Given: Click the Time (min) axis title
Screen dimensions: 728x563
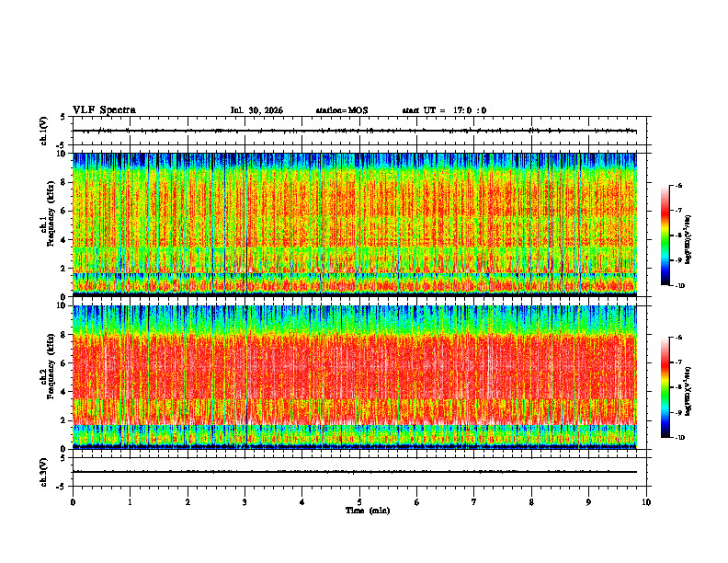Looking at the screenshot, I should tap(368, 511).
